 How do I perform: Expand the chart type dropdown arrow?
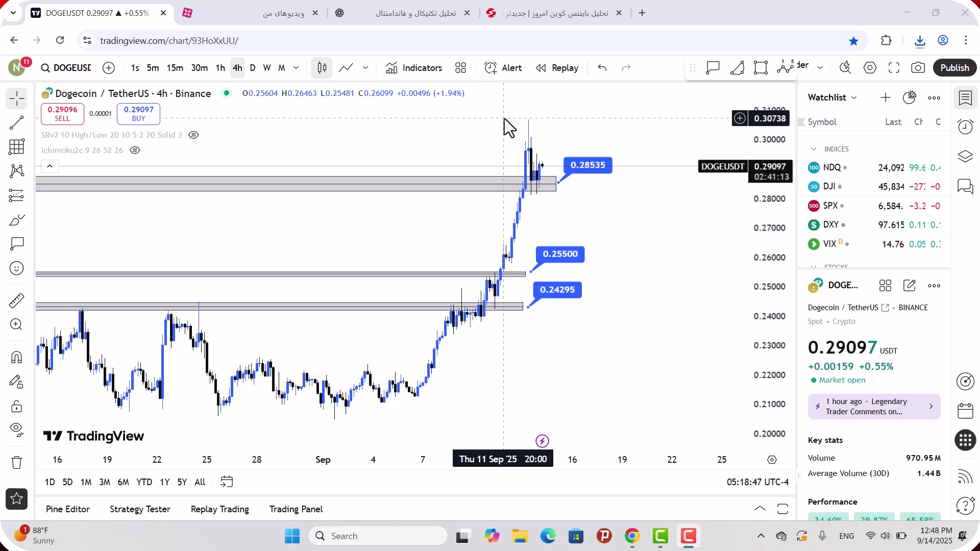365,68
